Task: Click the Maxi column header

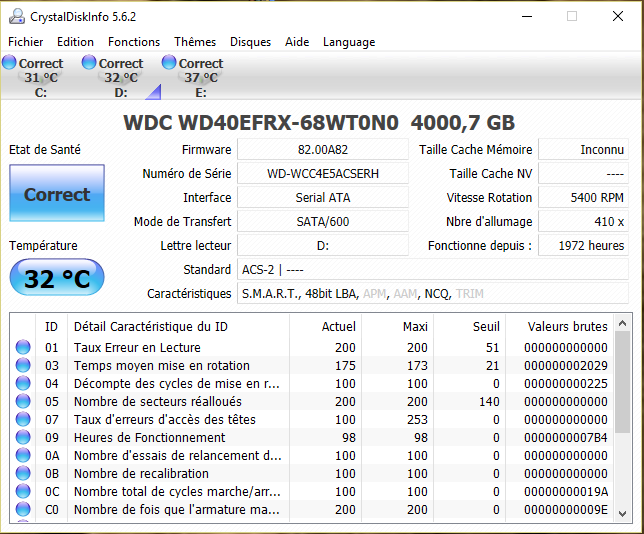Action: pyautogui.click(x=398, y=327)
